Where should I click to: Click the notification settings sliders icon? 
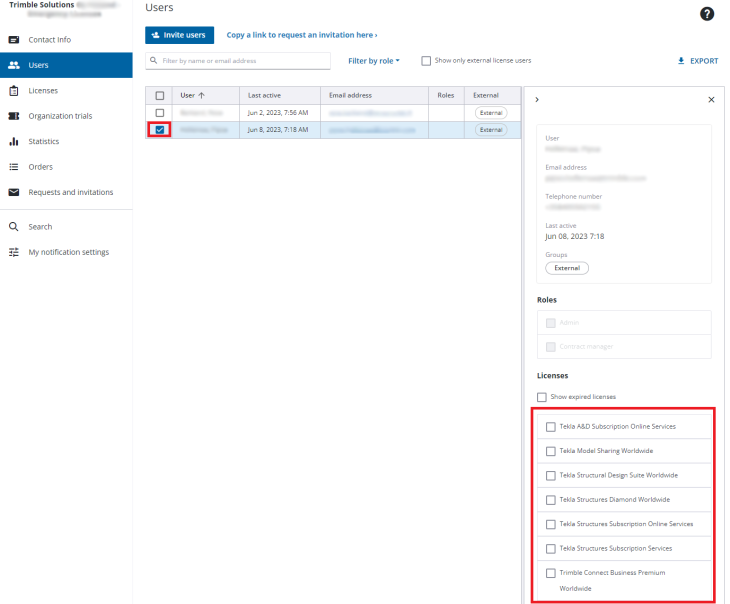point(14,252)
